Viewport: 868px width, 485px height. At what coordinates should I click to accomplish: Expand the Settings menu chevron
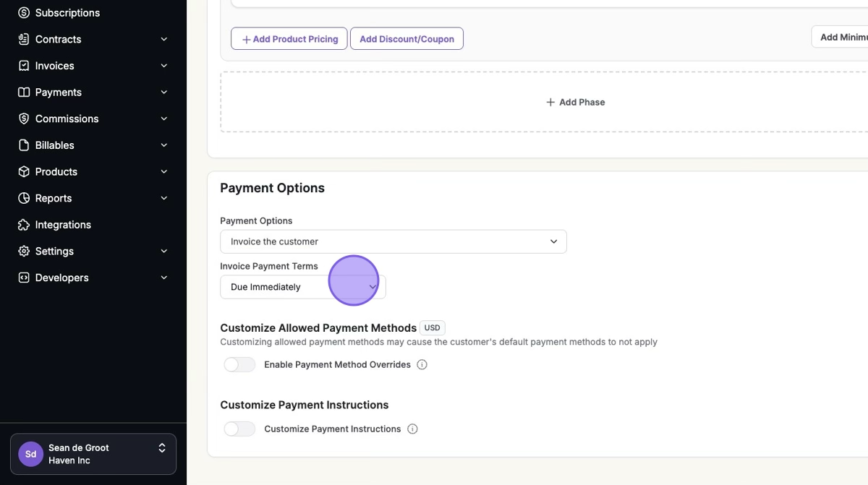pos(164,252)
